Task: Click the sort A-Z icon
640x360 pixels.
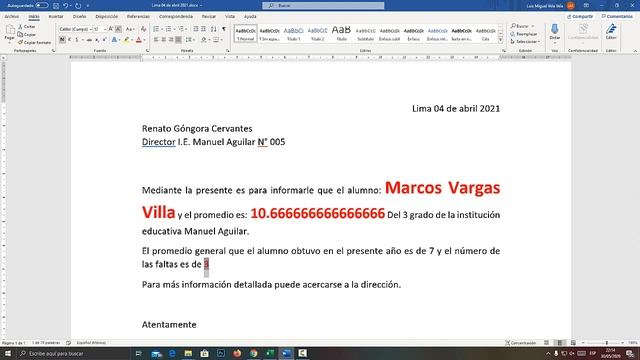Action: pos(213,29)
